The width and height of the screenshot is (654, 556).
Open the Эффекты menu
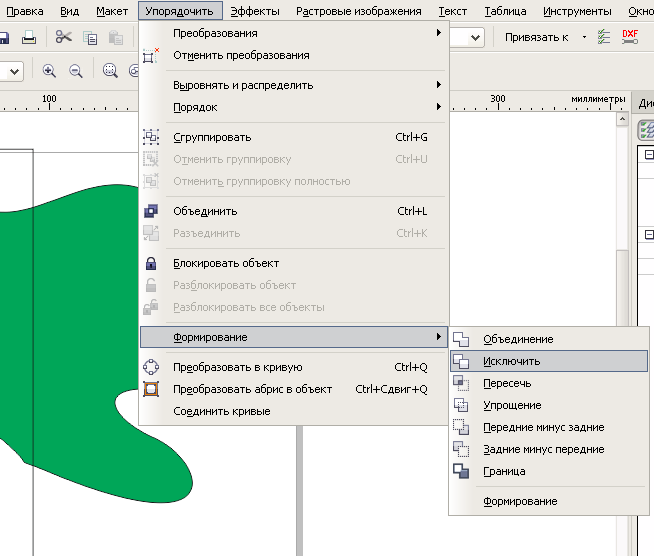[x=255, y=11]
